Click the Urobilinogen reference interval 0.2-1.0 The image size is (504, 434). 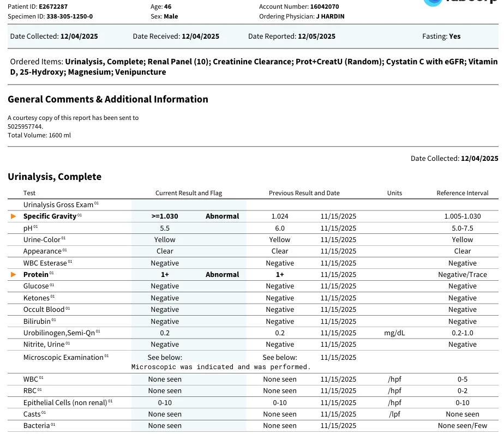[x=462, y=333]
